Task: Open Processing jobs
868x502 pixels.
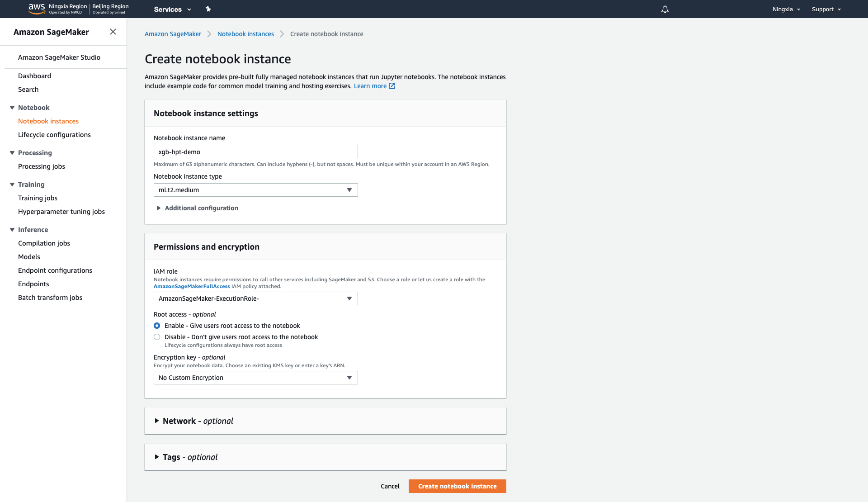Action: point(42,166)
